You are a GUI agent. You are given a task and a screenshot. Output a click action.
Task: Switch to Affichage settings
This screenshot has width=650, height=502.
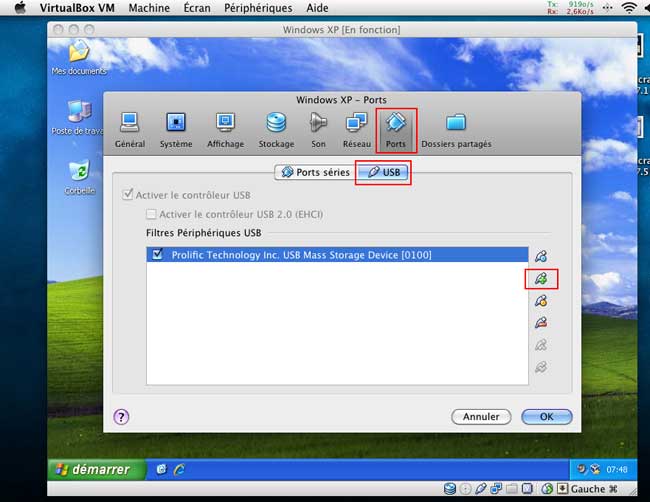pyautogui.click(x=225, y=130)
